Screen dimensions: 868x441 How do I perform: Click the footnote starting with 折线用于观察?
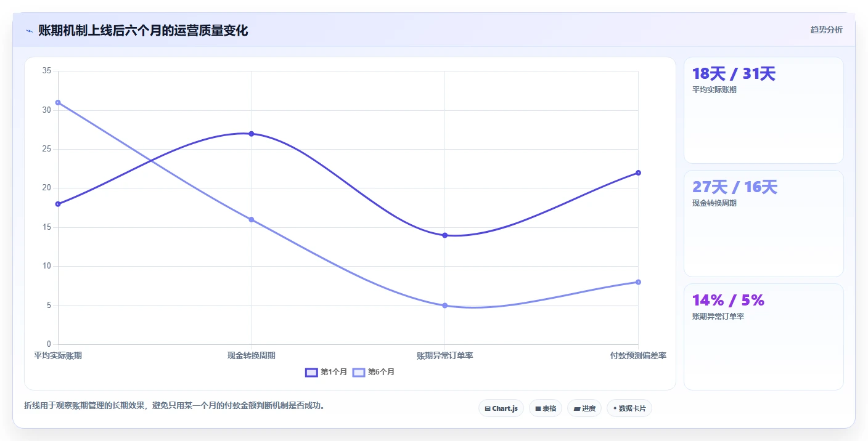pyautogui.click(x=174, y=405)
